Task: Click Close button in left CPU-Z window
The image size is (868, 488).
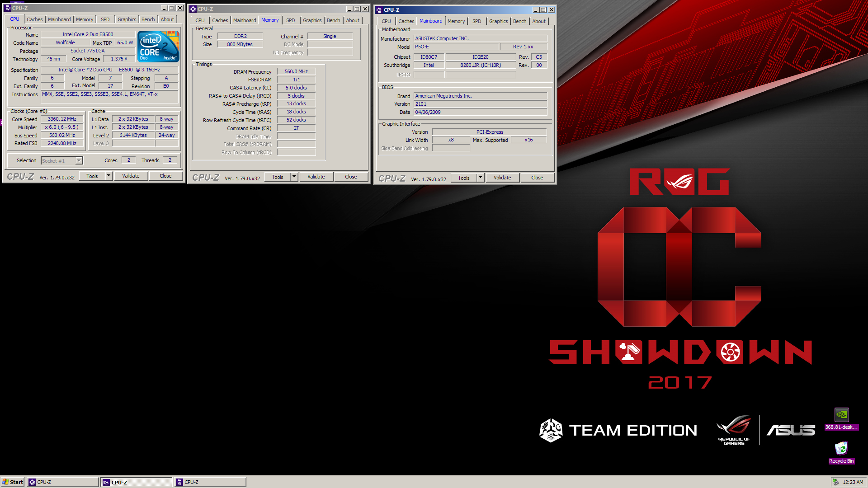Action: (165, 176)
